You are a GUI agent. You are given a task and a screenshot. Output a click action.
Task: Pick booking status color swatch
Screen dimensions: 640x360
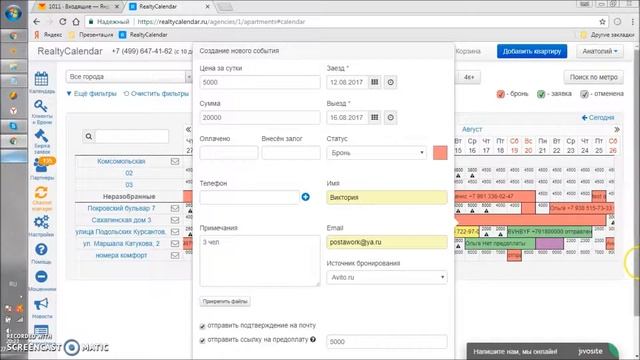(x=440, y=153)
